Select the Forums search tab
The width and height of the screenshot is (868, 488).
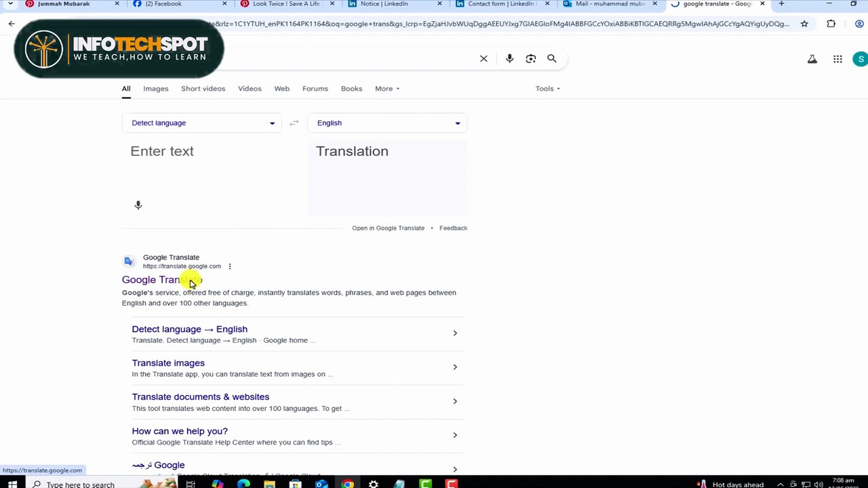(315, 89)
